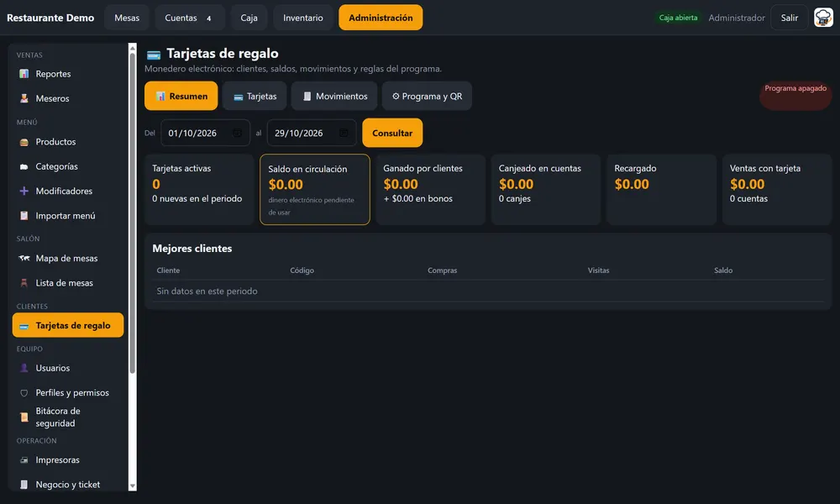Click the sidebar scroll up arrow

tap(133, 48)
